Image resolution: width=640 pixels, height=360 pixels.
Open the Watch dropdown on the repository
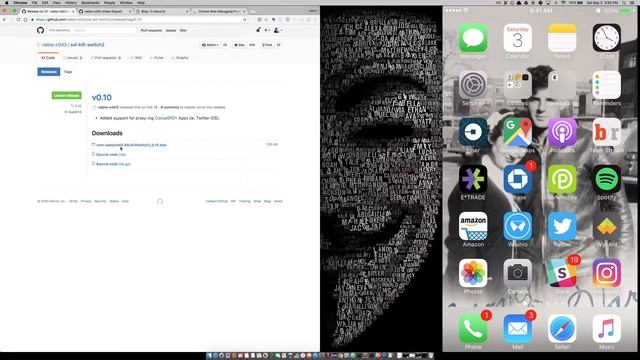click(210, 45)
